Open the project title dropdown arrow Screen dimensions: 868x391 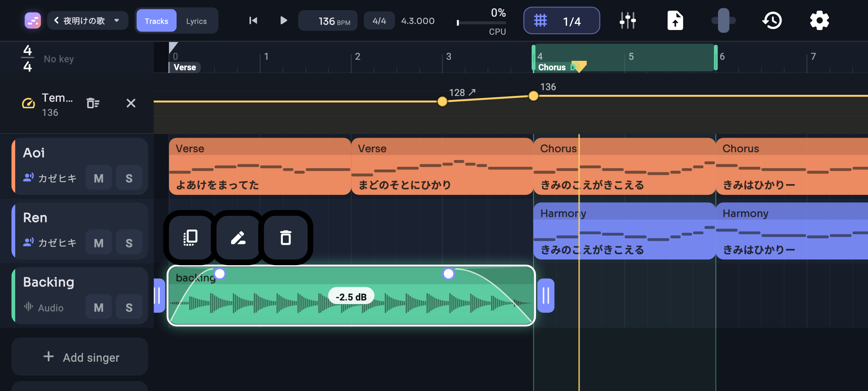(117, 21)
